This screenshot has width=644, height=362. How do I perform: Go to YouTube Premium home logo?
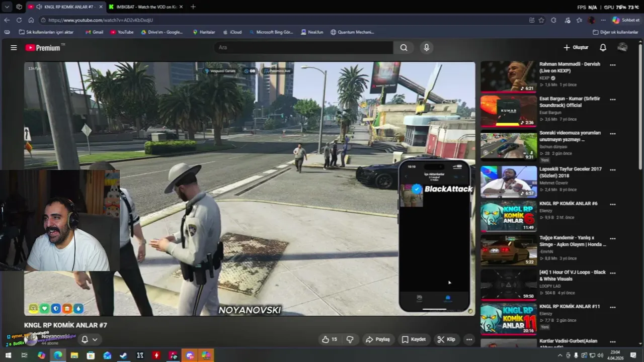(x=44, y=48)
